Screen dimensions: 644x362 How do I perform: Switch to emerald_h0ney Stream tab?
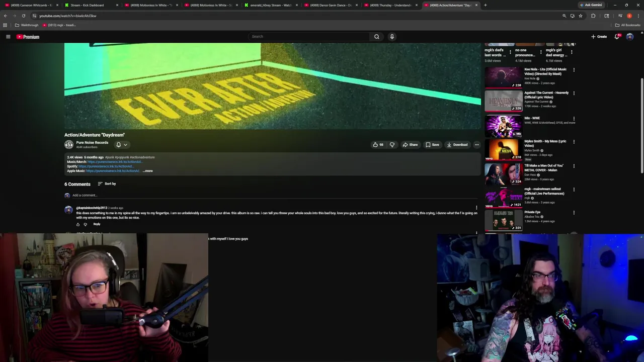tap(271, 5)
